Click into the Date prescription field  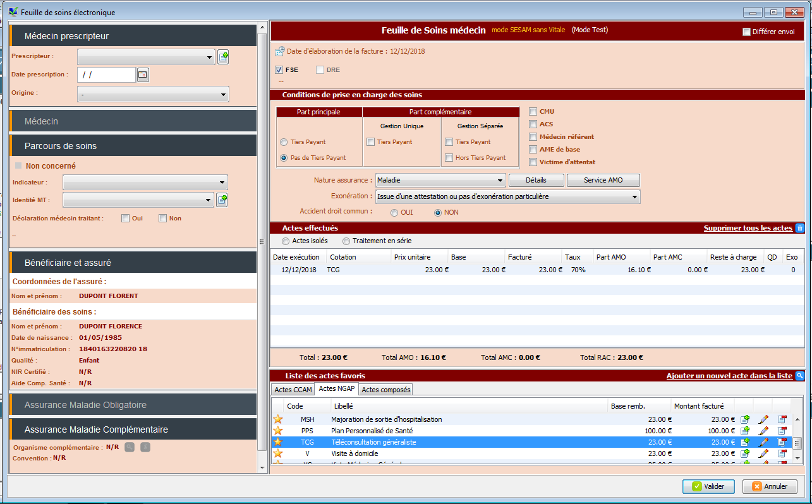click(x=106, y=75)
